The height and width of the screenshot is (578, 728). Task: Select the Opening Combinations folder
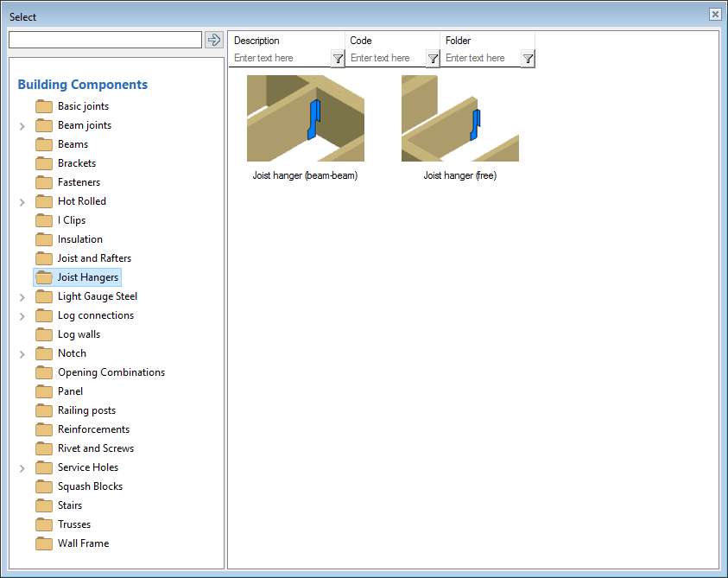(x=111, y=372)
